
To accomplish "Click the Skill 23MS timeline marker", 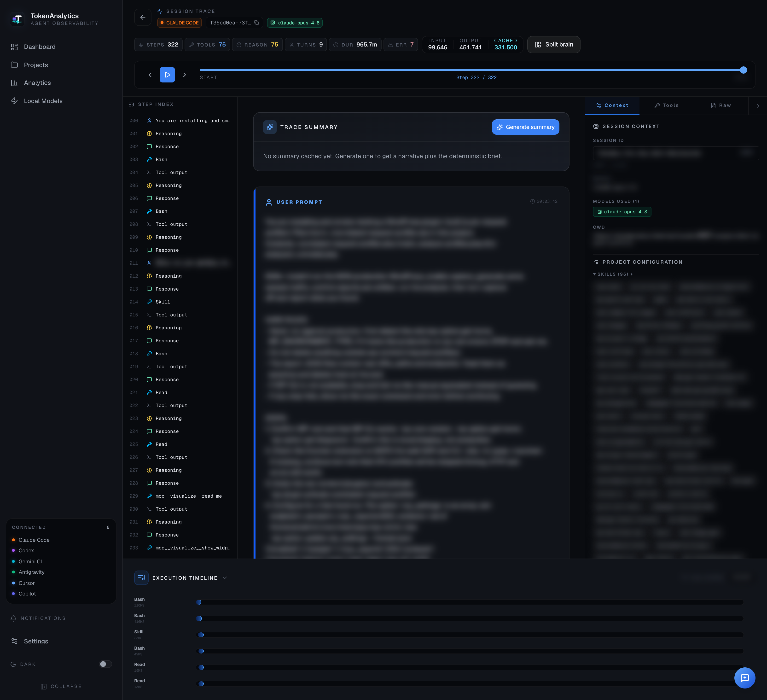I will (x=201, y=635).
